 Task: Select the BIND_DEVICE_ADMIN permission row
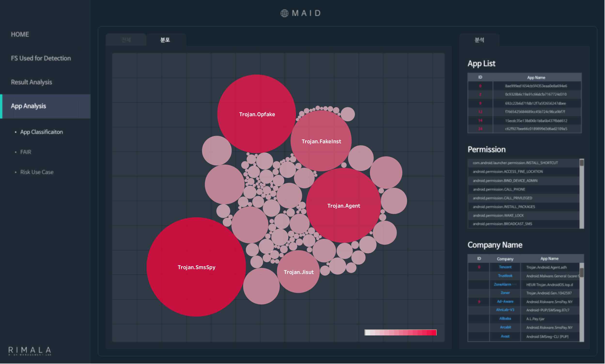pos(523,181)
